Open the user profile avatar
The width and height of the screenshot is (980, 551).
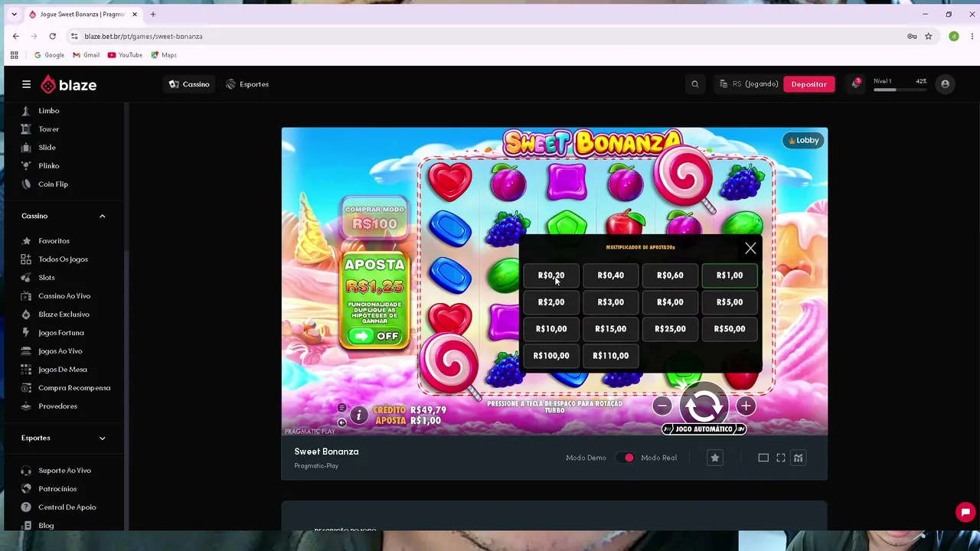pos(946,84)
